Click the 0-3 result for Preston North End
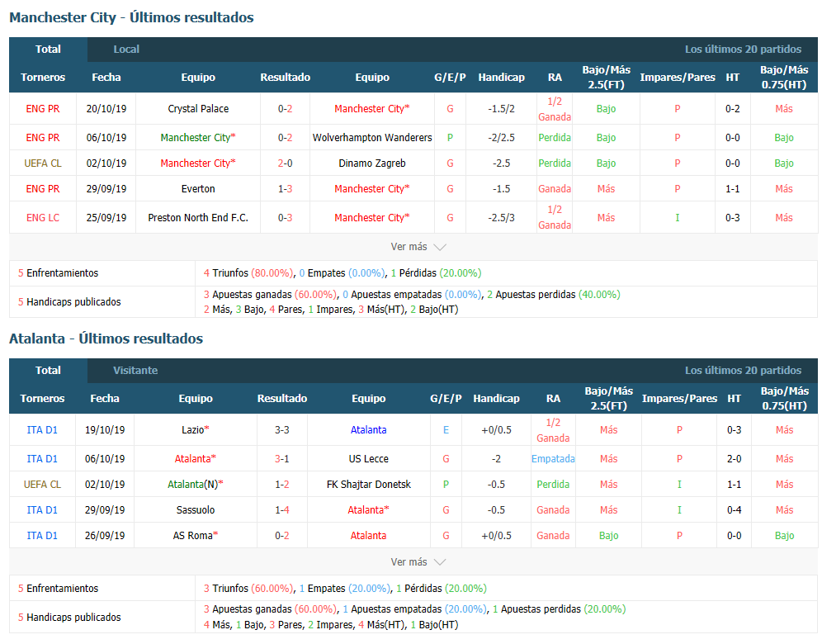Screen dimensions: 822x644 (x=286, y=218)
